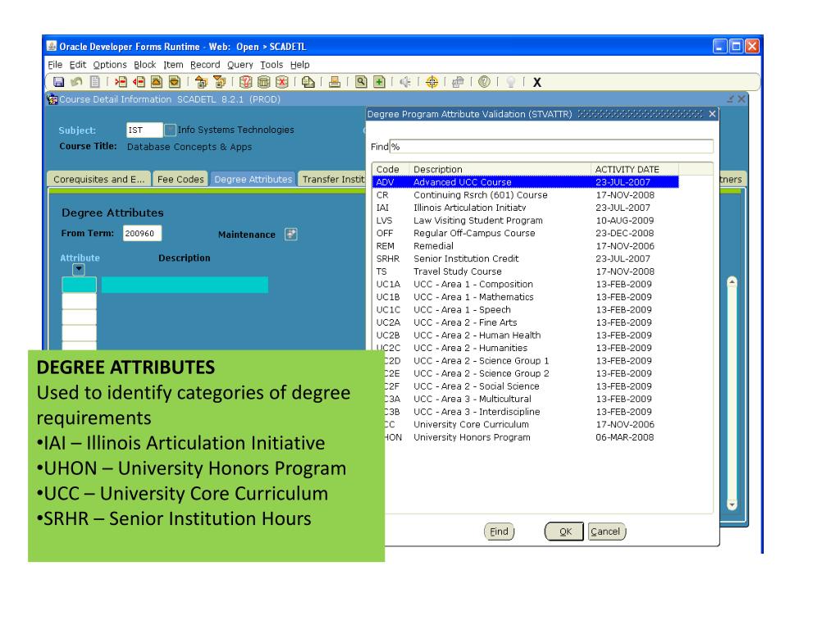Click the scrollbar up arrow on the form
The image size is (840, 630).
pyautogui.click(x=732, y=282)
